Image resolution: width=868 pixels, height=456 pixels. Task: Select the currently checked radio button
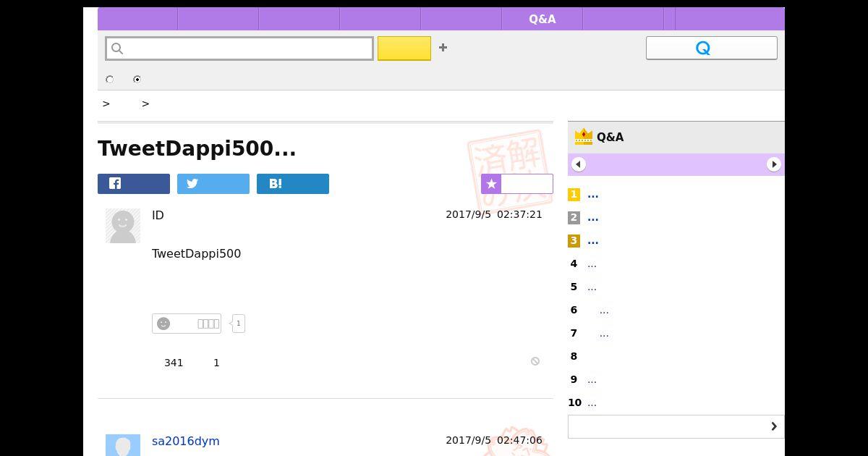point(137,80)
